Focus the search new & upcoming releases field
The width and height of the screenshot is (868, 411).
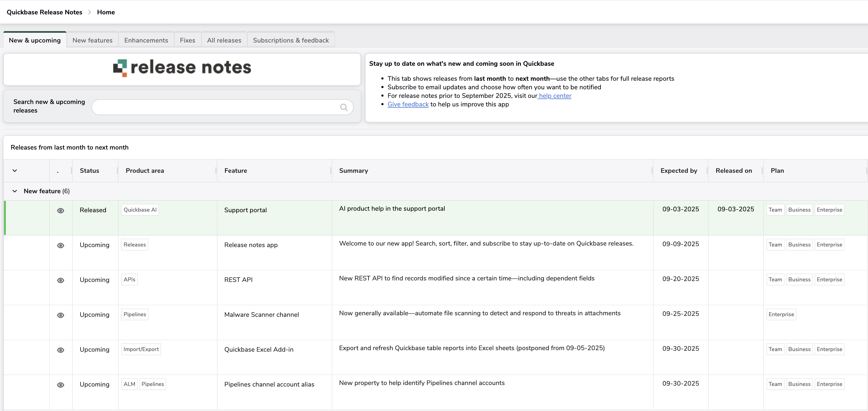[x=222, y=107]
